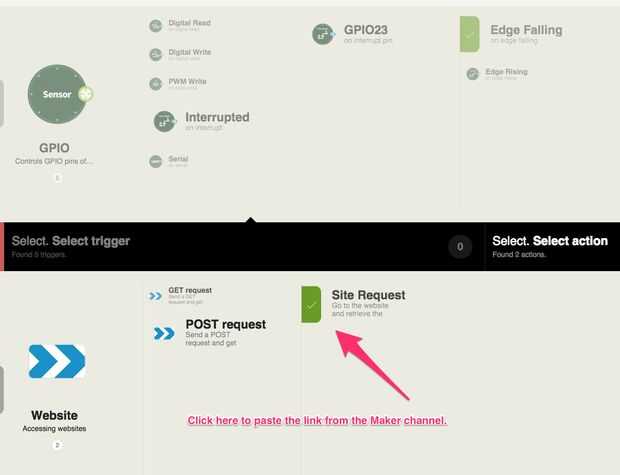
Task: Choose the Digital Write icon
Action: [x=155, y=55]
